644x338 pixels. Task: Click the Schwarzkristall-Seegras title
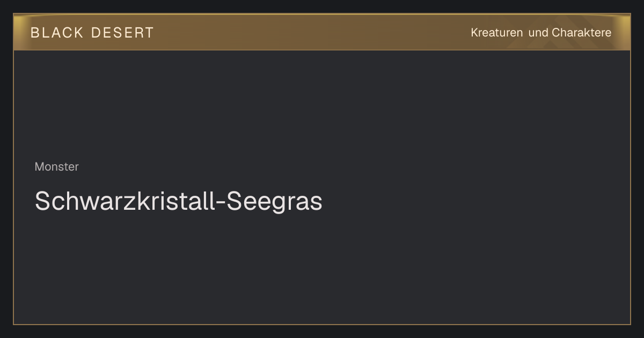(x=178, y=202)
